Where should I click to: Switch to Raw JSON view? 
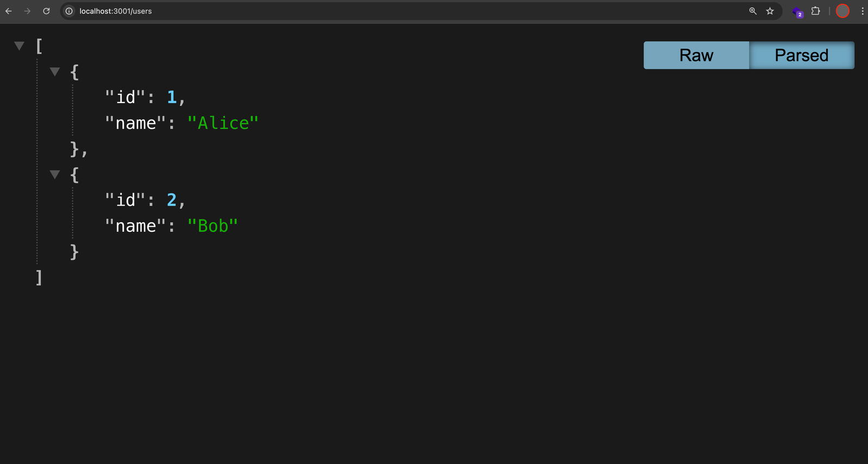696,55
